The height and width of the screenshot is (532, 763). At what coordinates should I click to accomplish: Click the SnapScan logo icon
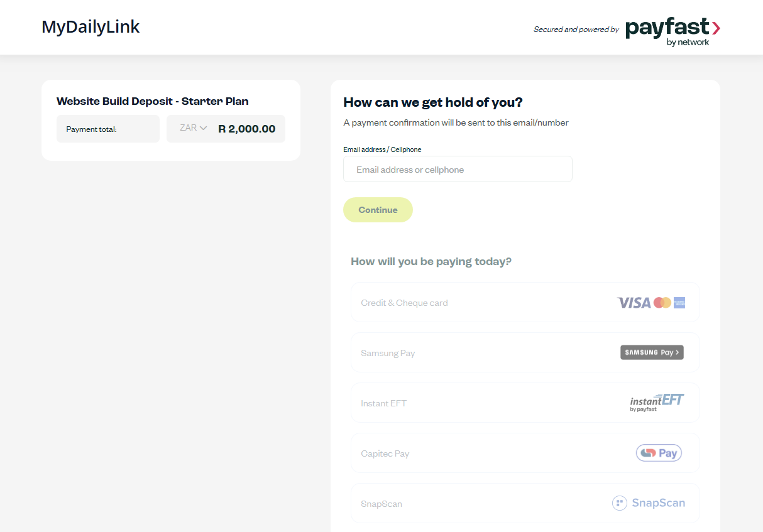pyautogui.click(x=649, y=503)
